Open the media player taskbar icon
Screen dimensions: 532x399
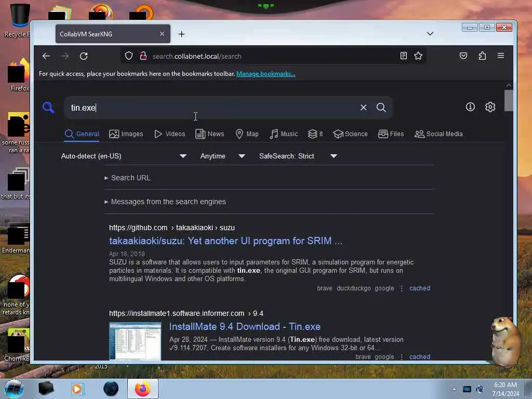[x=77, y=389]
